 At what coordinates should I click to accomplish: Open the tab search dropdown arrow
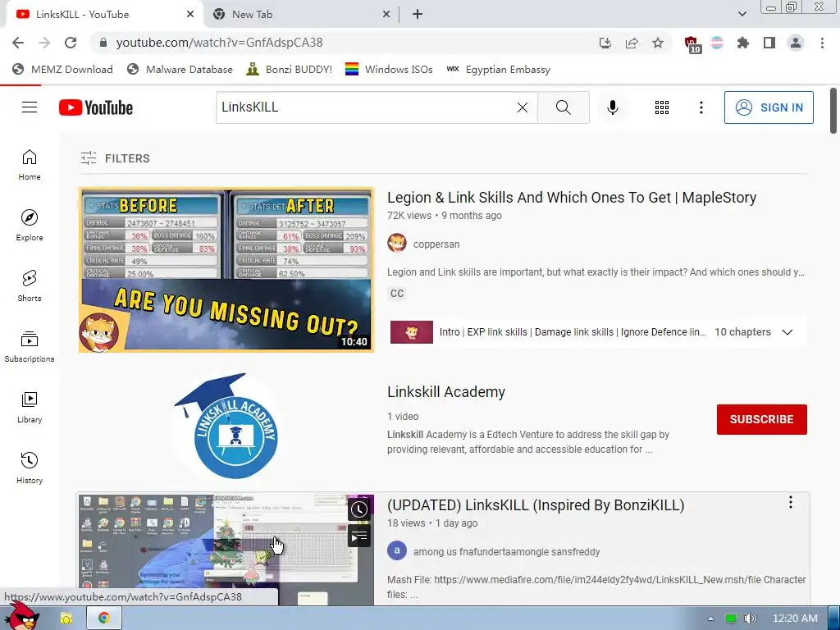point(742,14)
